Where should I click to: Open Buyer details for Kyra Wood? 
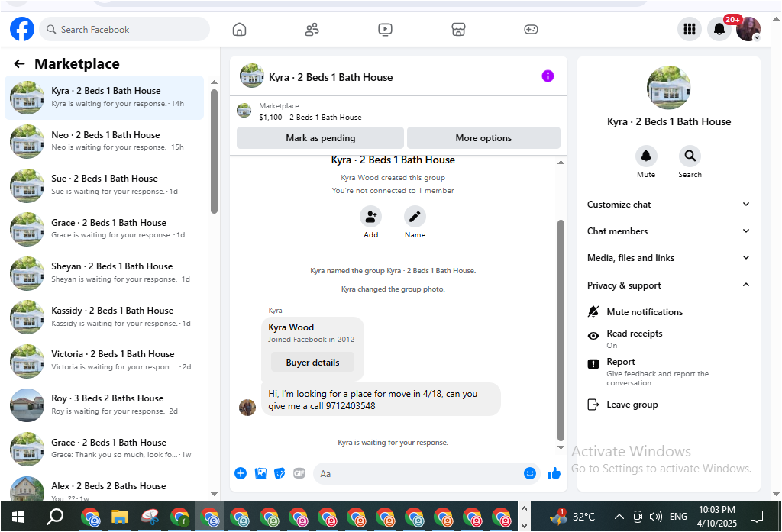tap(312, 363)
